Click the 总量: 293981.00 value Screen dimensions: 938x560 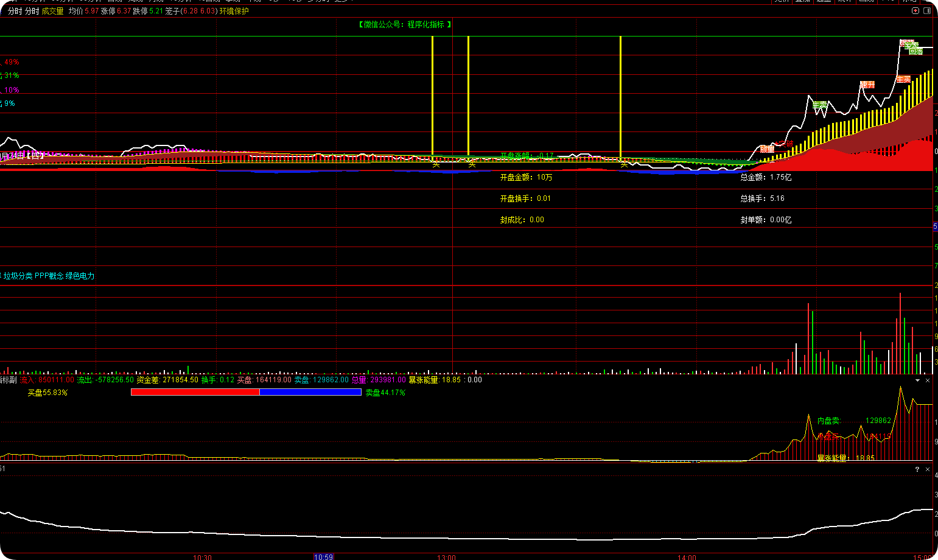pos(379,380)
